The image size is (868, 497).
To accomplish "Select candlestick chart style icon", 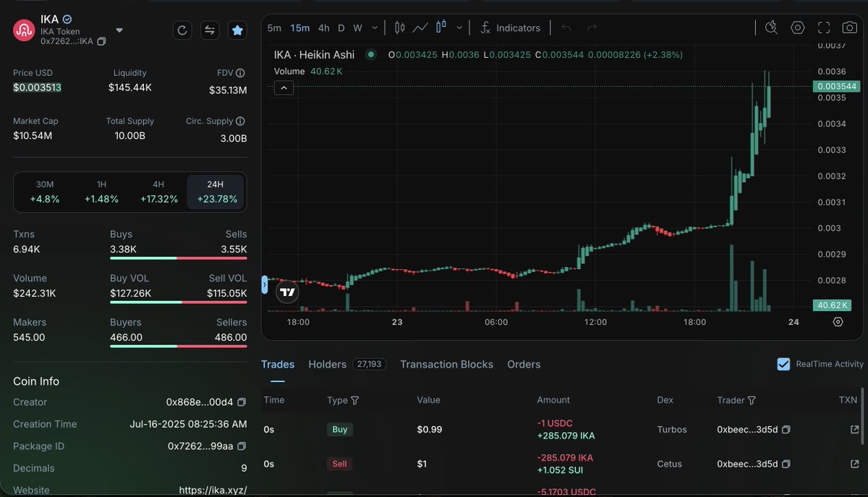I will [400, 27].
